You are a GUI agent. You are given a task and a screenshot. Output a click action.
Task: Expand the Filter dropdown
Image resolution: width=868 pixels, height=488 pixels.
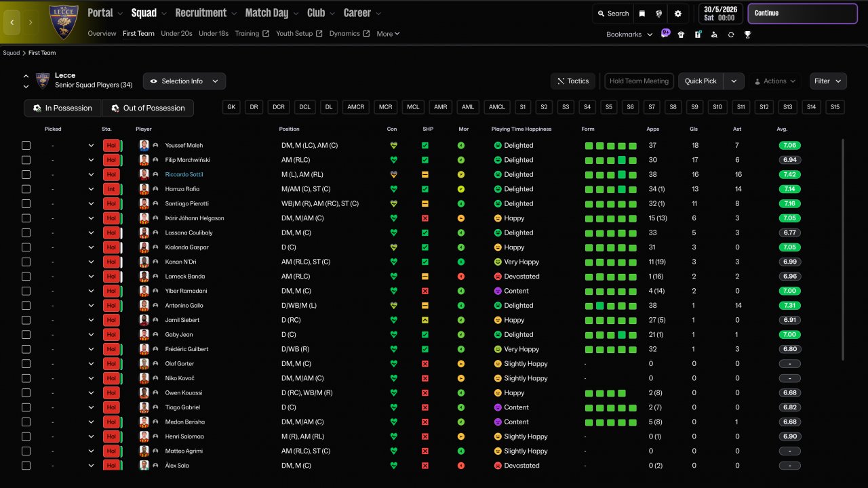(828, 81)
